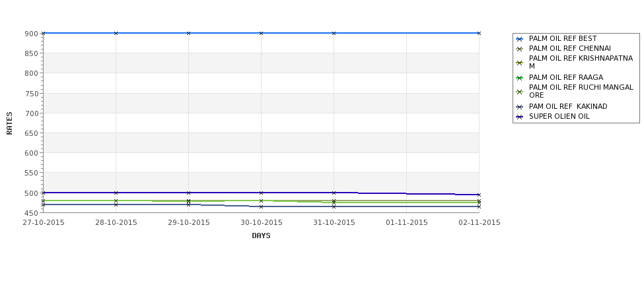Image resolution: width=644 pixels, height=283 pixels.
Task: Click the PALM OIL REF RAAGA legend marker
Action: click(520, 78)
